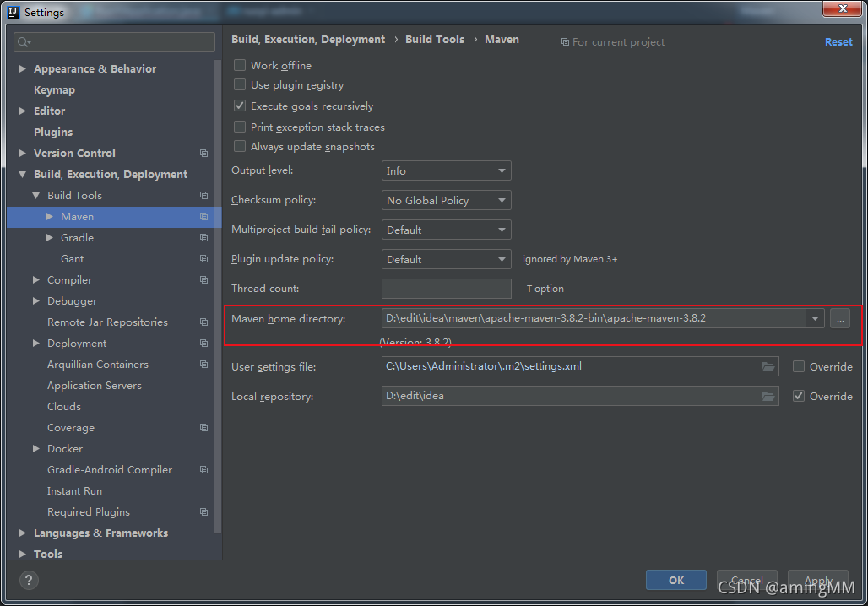The width and height of the screenshot is (868, 606).
Task: Select Instant Run settings item
Action: (75, 491)
